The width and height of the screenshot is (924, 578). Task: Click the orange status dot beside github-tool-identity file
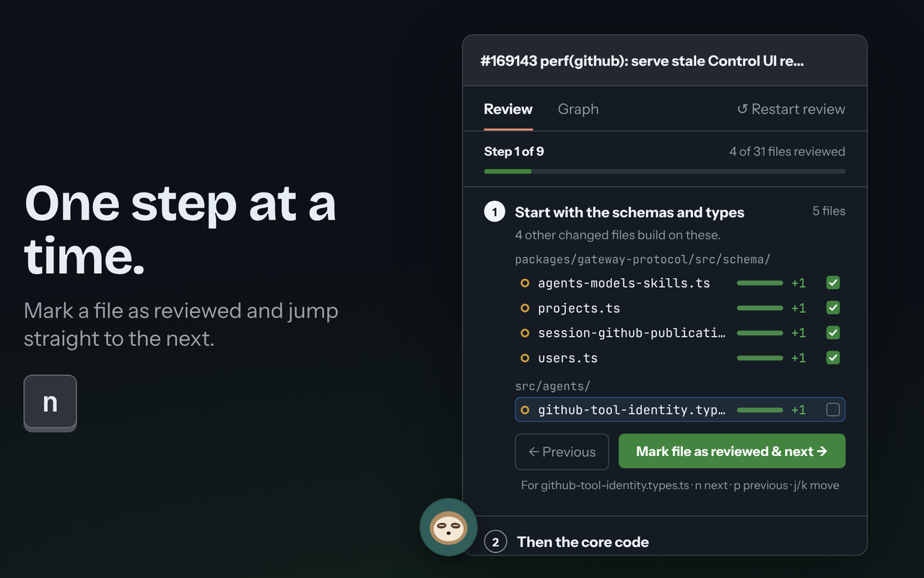[525, 410]
